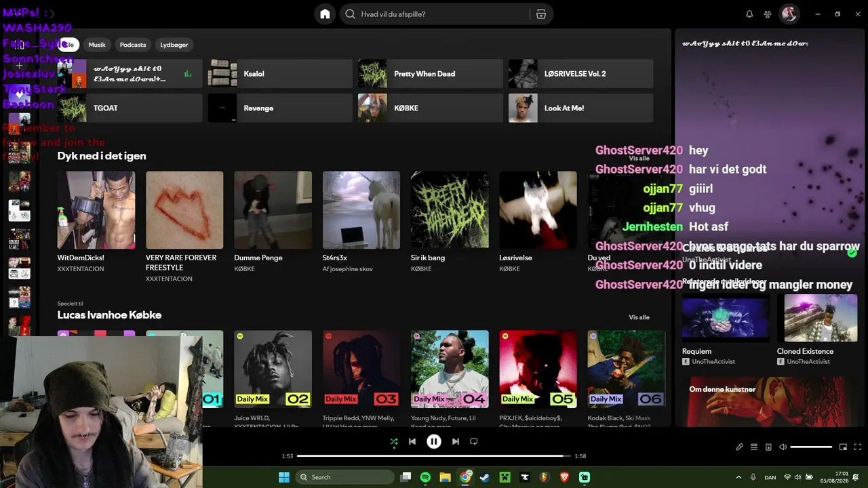Go to Spotify Home
Screen dimensions: 868x488
pyautogui.click(x=325, y=14)
